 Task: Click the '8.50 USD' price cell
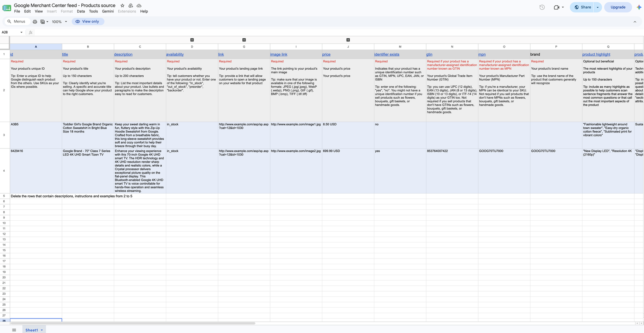348,135
